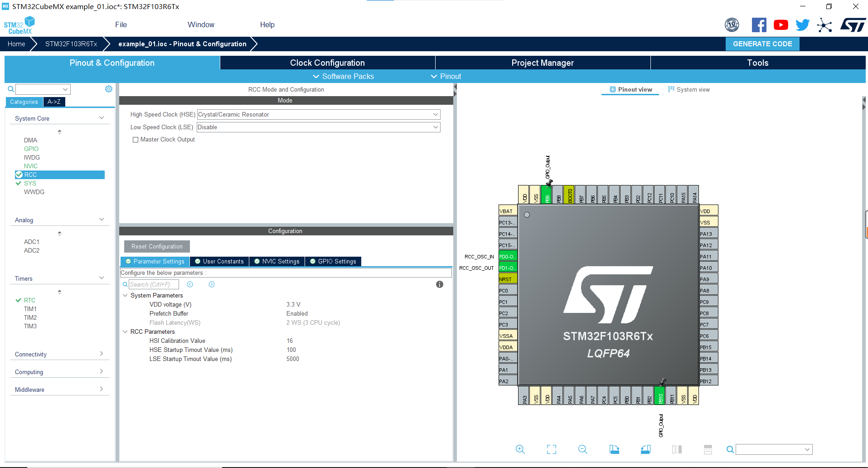Switch to the Project Manager tab
This screenshot has height=468, width=868.
click(x=543, y=63)
